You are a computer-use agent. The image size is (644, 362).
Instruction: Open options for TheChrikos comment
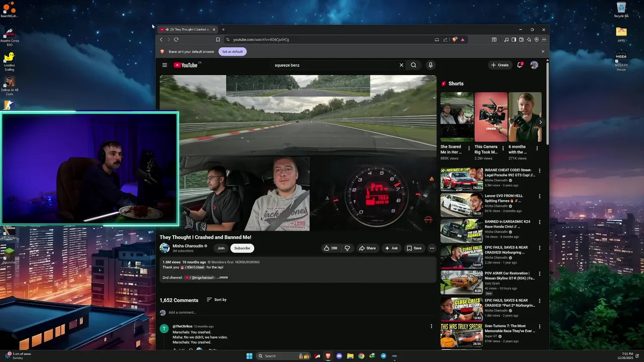431,326
